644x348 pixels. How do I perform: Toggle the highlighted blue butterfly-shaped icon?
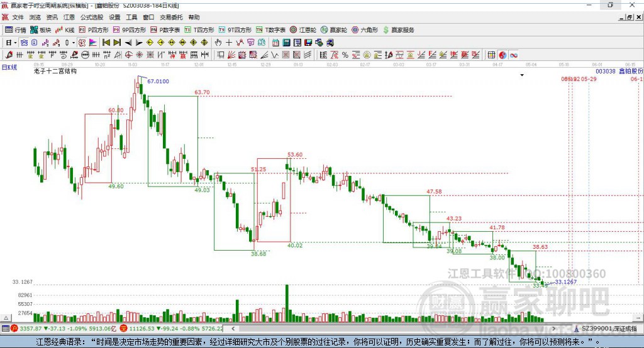pyautogui.click(x=24, y=43)
